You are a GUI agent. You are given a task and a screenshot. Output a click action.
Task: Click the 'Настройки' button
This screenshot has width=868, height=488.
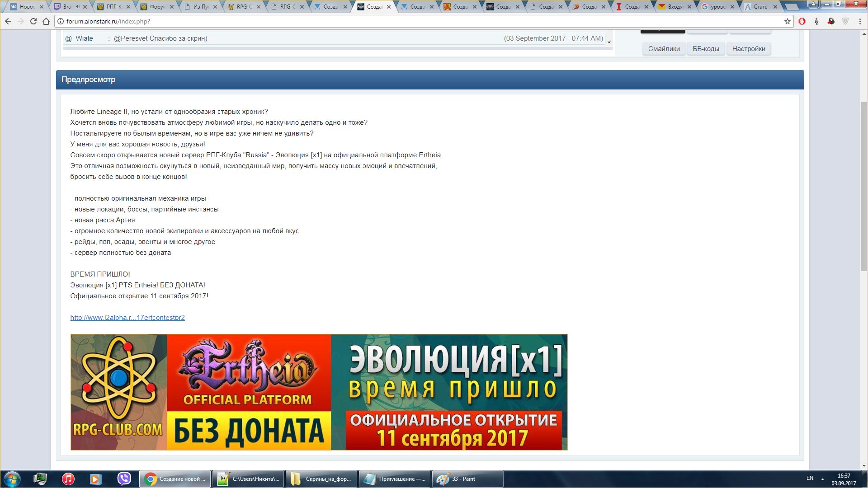click(749, 49)
